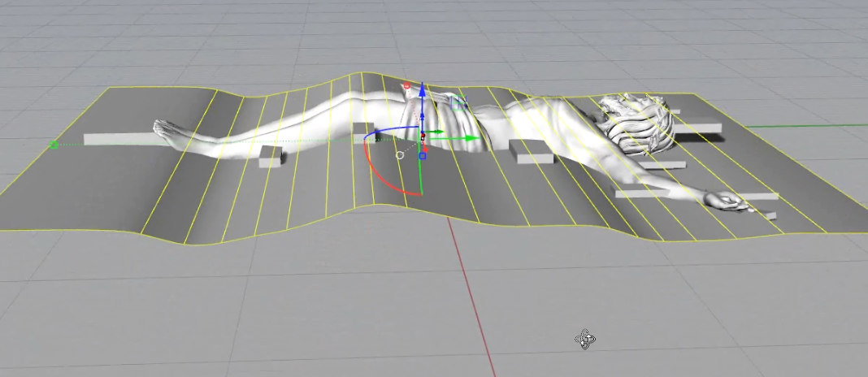Open gumball menu via the white circle
The image size is (868, 377).
point(400,154)
